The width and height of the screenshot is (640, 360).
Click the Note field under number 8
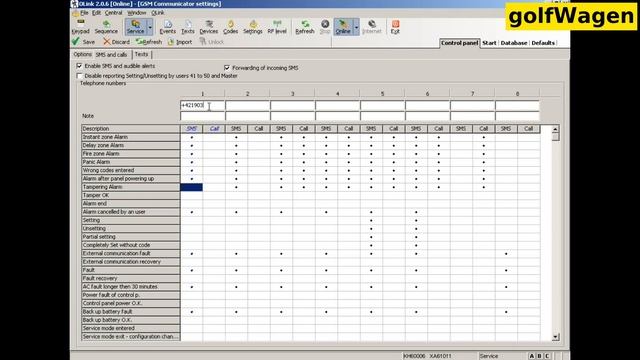point(517,116)
